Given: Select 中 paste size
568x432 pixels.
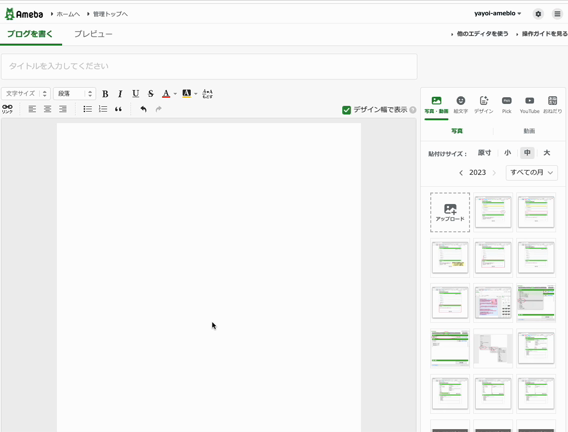Looking at the screenshot, I should [x=527, y=153].
